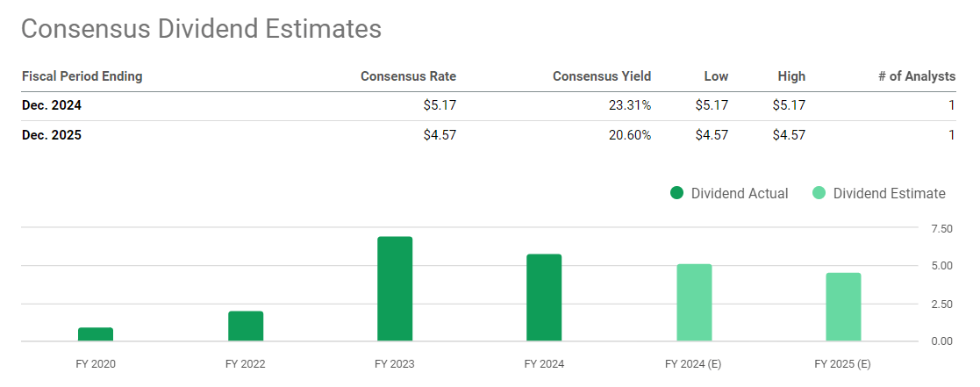Toggle the Dividend Estimate legend dot
The width and height of the screenshot is (980, 387).
(x=819, y=193)
